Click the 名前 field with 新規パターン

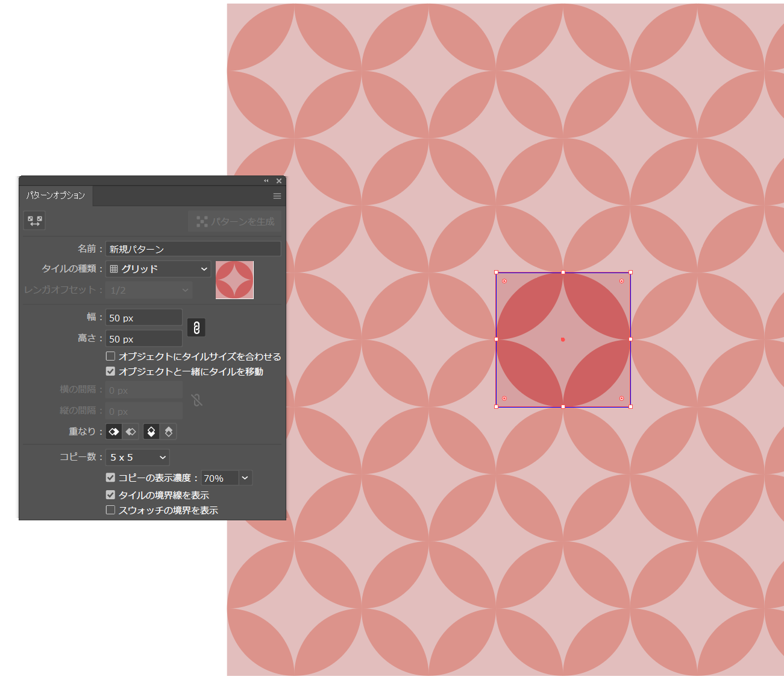[x=193, y=249]
